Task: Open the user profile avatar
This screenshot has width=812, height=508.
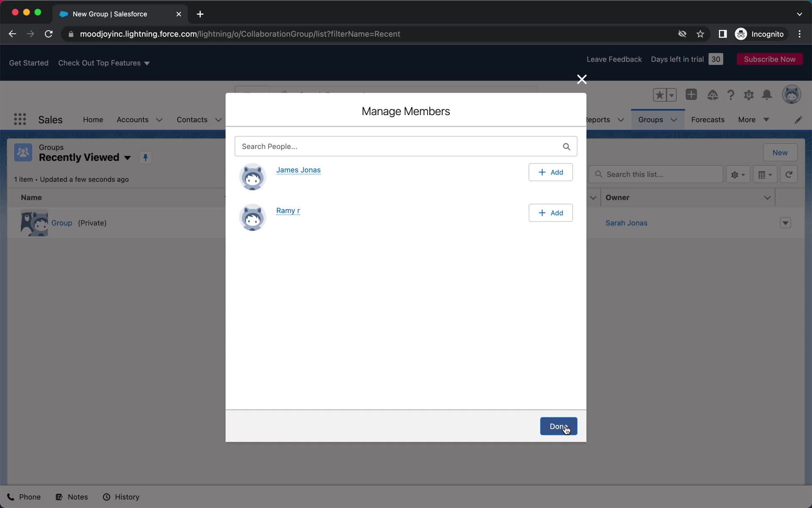Action: pyautogui.click(x=791, y=94)
